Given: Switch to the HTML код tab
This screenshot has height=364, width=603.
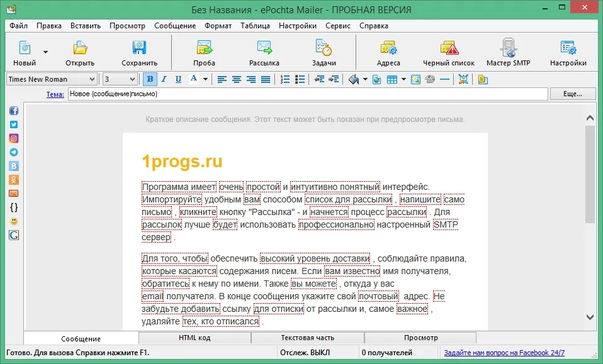Looking at the screenshot, I should point(194,338).
